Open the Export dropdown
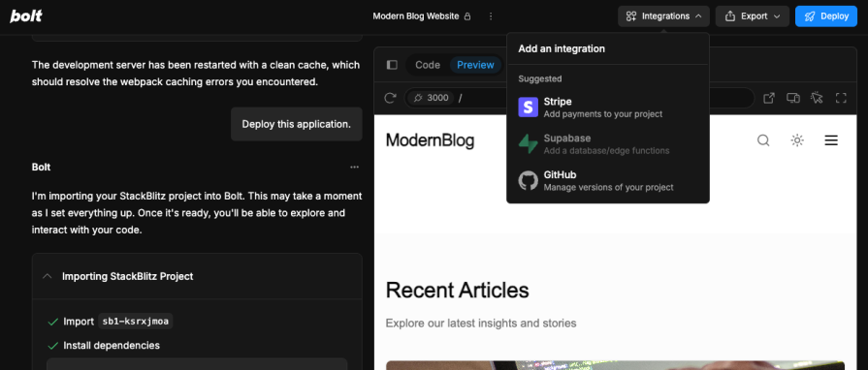Screen dimensions: 868x370 [753, 16]
